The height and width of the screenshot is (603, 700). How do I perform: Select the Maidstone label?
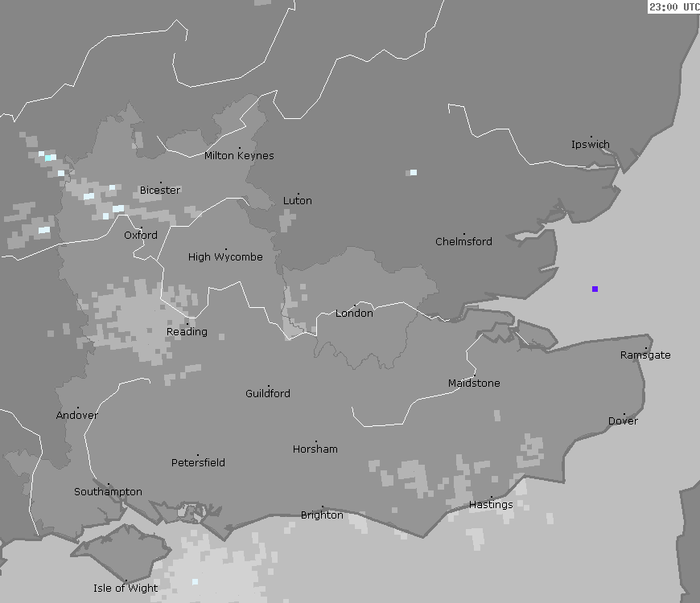474,383
